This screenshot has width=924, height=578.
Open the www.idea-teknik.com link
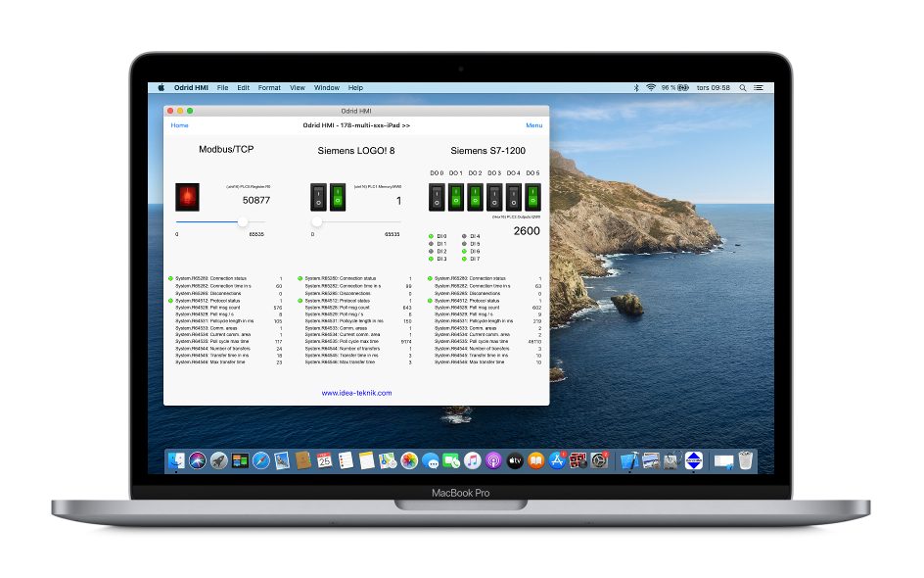(356, 393)
